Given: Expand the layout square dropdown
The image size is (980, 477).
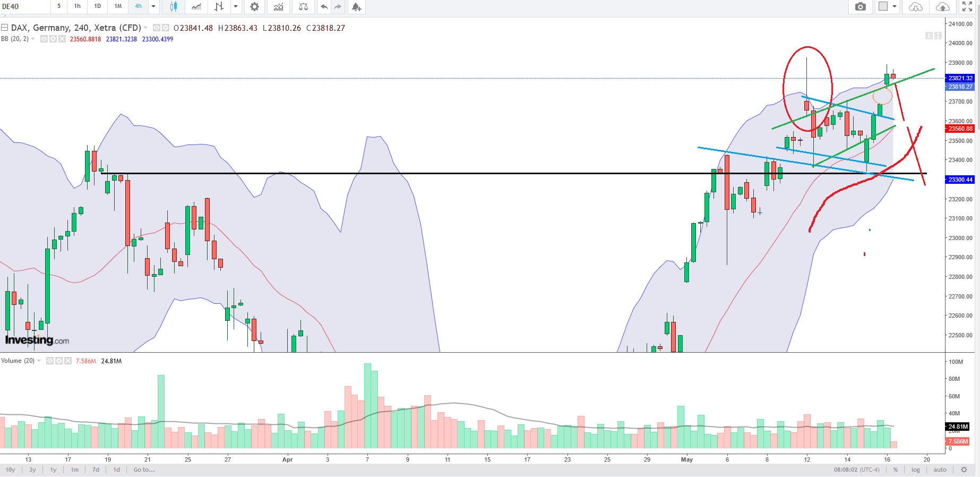Looking at the screenshot, I should tap(895, 6).
